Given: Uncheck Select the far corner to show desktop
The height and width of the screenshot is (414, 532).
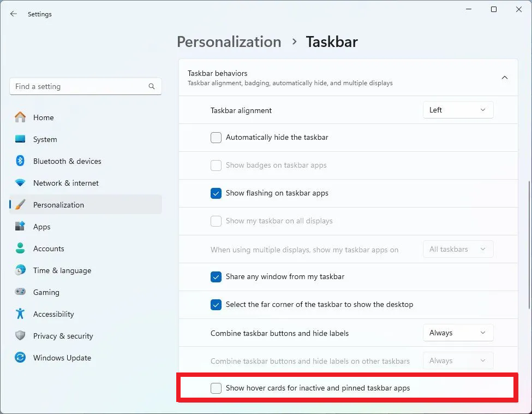Looking at the screenshot, I should click(x=216, y=305).
